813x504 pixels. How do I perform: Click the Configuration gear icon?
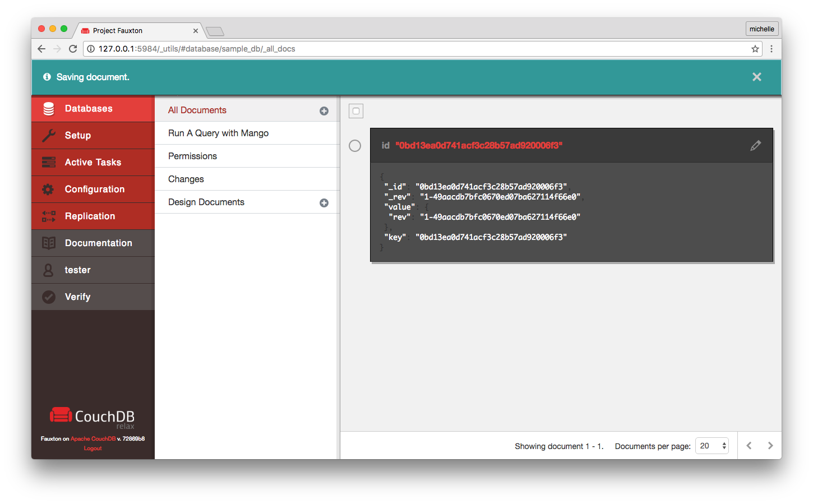(x=49, y=189)
